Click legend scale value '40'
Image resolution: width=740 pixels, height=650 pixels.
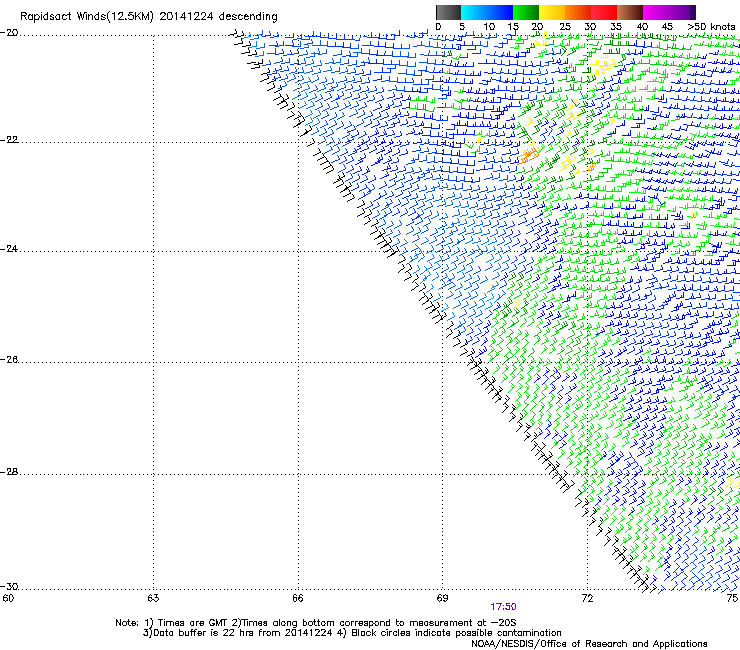point(642,27)
